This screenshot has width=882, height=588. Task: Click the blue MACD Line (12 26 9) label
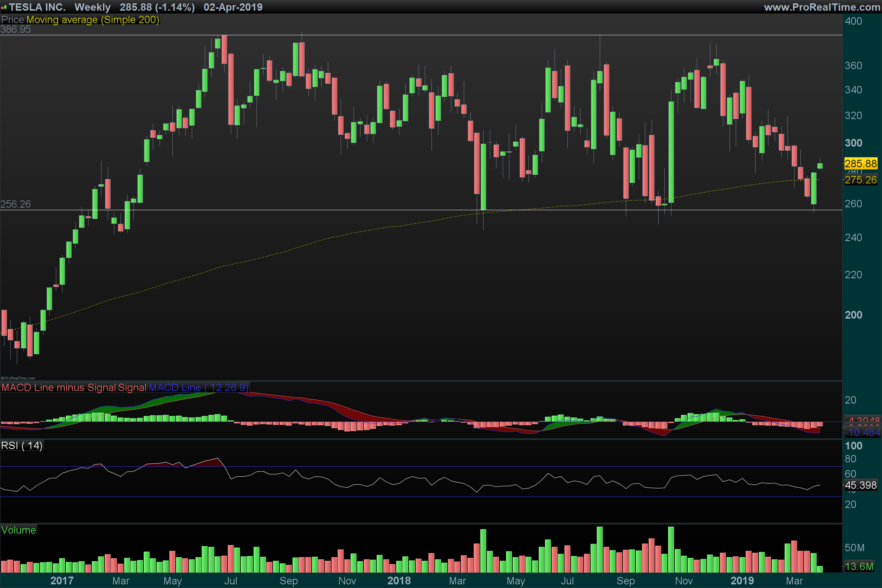[198, 387]
